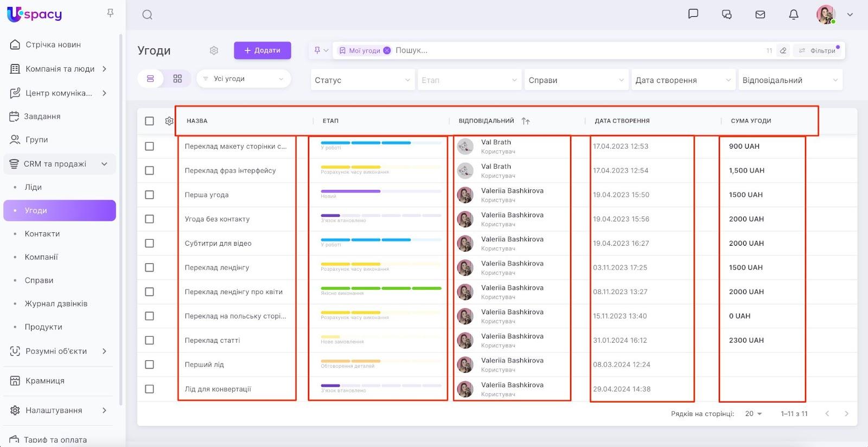Go to Контакти in sidebar
The image size is (868, 447).
pos(42,234)
